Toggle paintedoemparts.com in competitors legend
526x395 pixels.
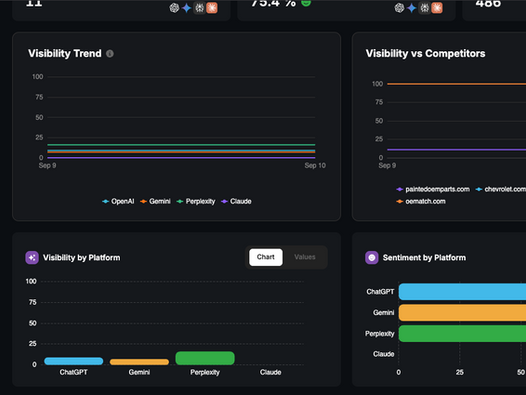433,189
